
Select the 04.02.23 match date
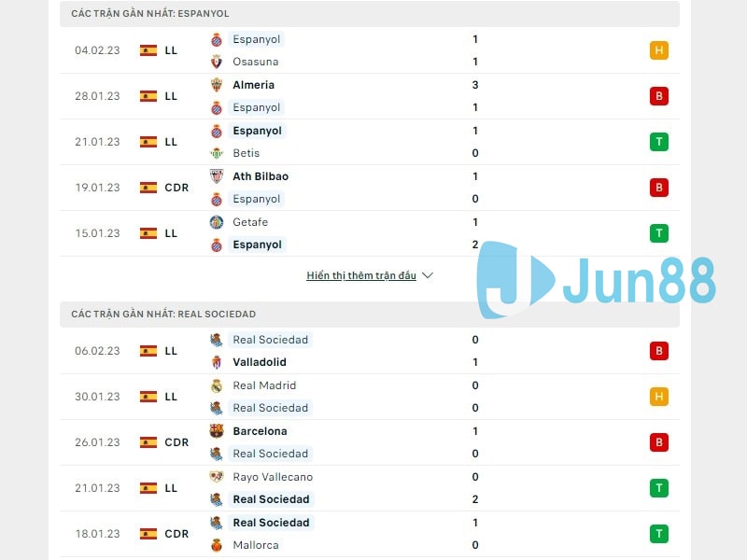click(96, 50)
